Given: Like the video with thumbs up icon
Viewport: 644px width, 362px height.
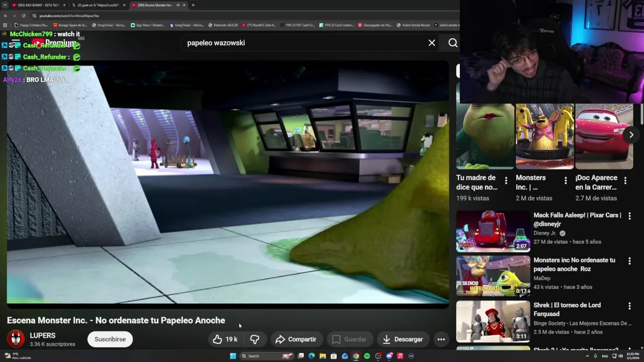Looking at the screenshot, I should point(225,339).
